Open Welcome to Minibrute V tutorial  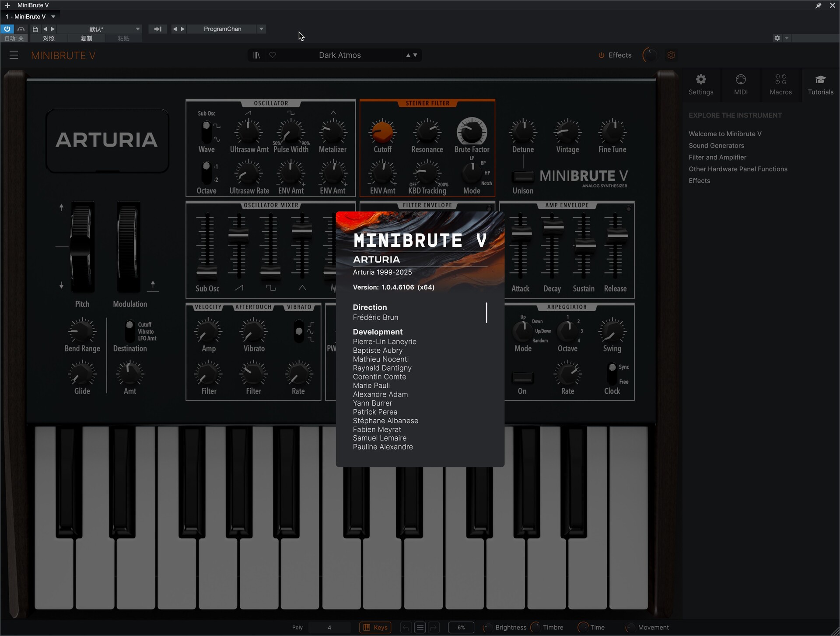tap(725, 134)
